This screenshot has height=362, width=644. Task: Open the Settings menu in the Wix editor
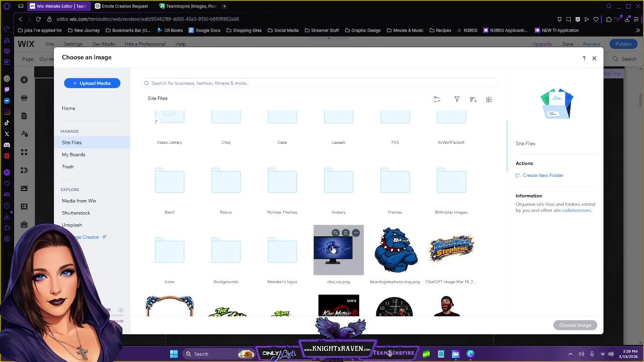tap(73, 44)
